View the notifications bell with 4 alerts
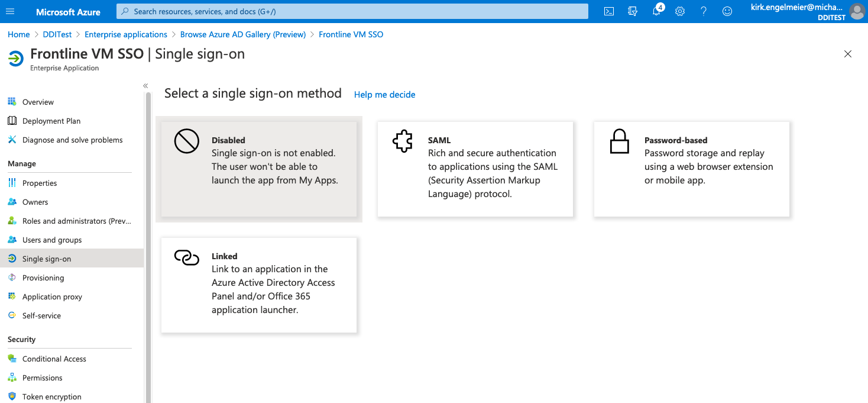This screenshot has height=403, width=868. [x=656, y=11]
